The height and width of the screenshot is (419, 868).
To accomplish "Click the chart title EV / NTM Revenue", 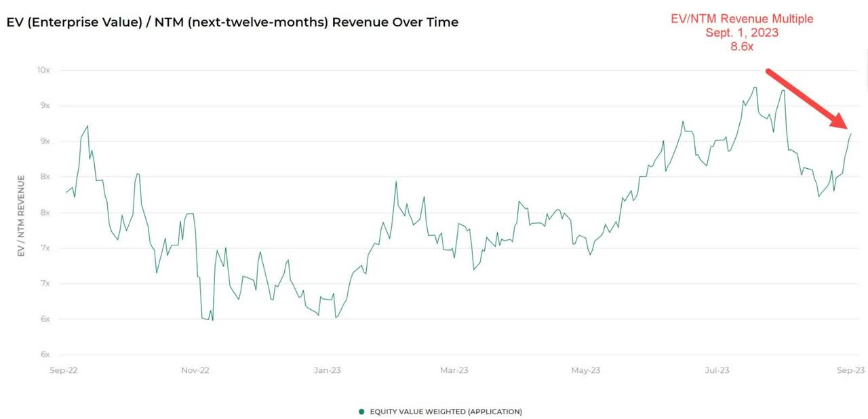I will (x=233, y=22).
